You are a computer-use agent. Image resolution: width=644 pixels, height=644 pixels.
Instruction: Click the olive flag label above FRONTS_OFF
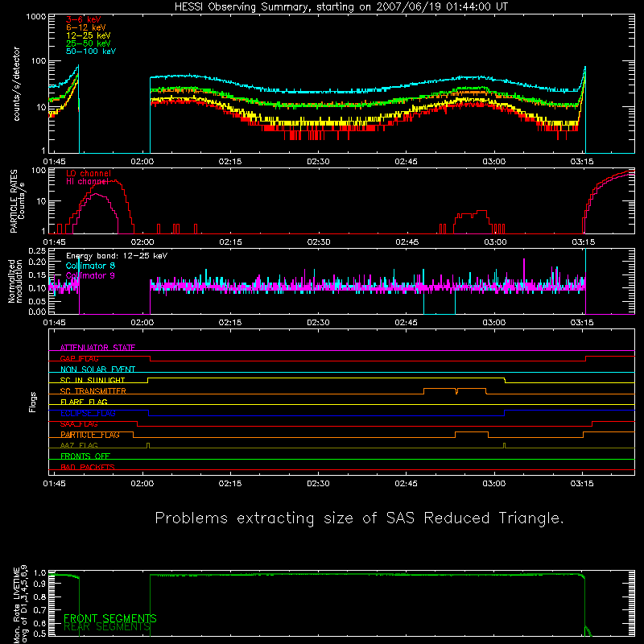click(79, 446)
